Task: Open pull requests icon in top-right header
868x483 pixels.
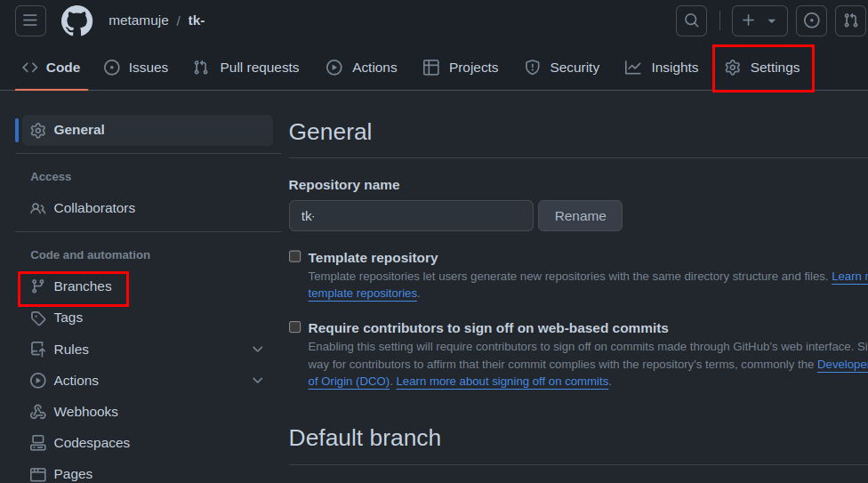Action: coord(850,20)
